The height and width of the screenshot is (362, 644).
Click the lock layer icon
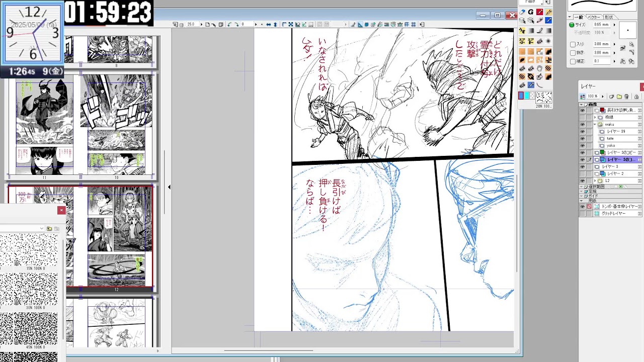click(636, 97)
